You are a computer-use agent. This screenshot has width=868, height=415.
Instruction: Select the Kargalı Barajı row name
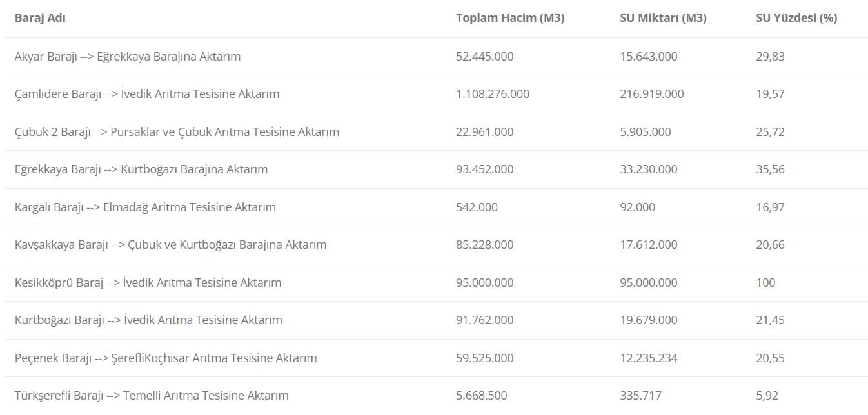145,207
